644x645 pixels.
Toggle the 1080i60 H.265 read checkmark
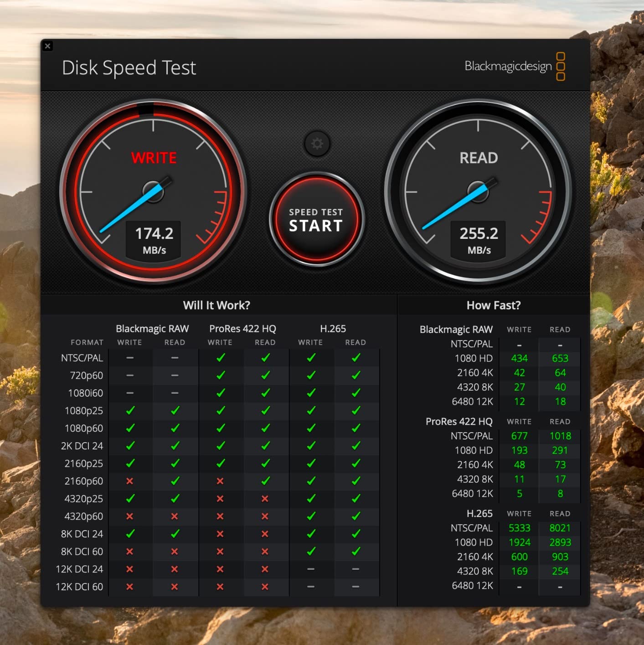356,393
